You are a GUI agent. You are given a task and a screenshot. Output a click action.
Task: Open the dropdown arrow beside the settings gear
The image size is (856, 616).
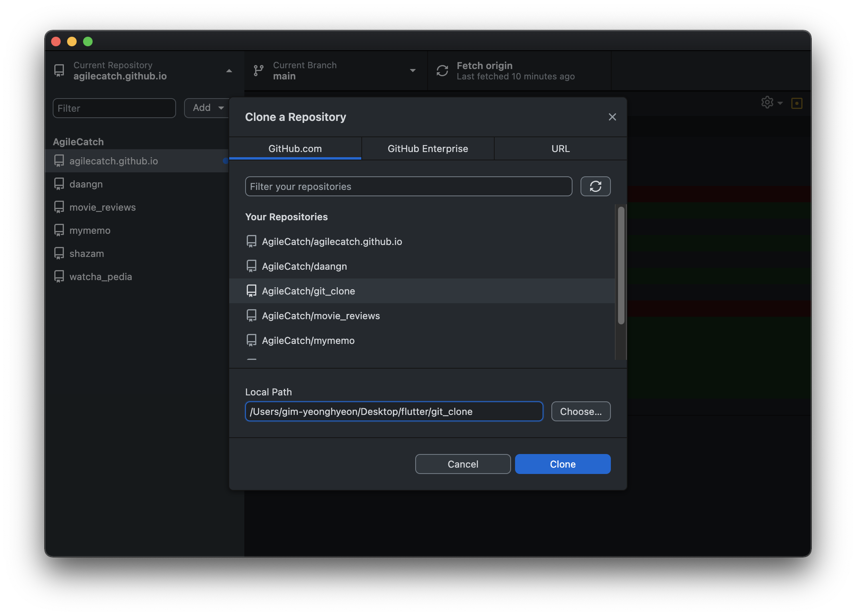780,103
